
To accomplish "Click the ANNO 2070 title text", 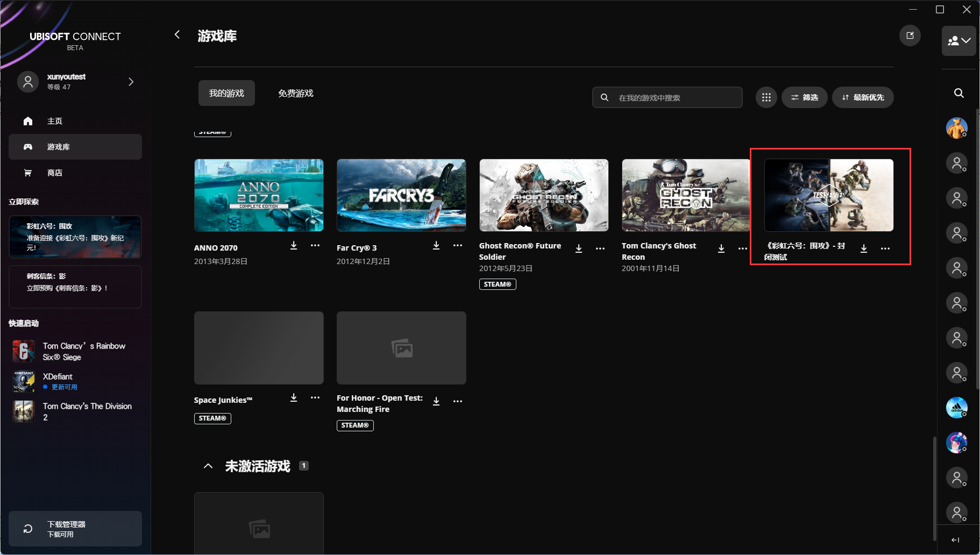I will point(216,248).
